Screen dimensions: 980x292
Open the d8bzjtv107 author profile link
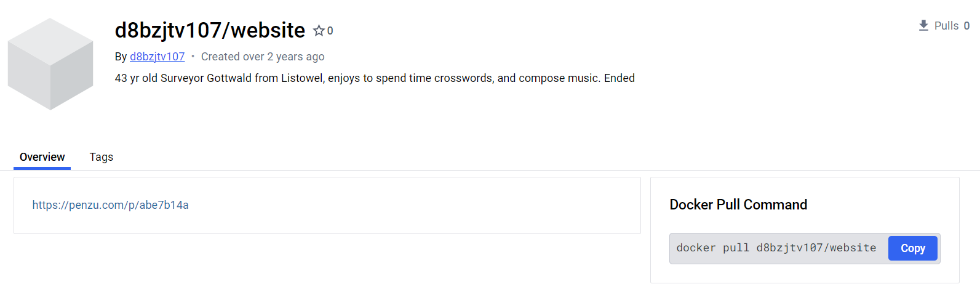[x=157, y=57]
